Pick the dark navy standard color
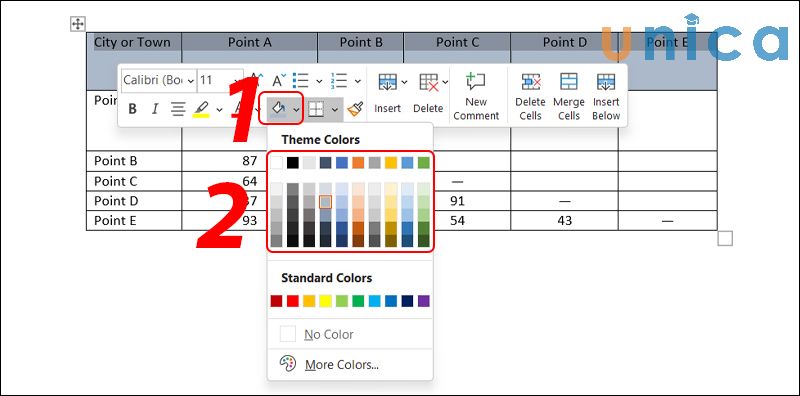Screen dimensions: 800x396 [407, 301]
